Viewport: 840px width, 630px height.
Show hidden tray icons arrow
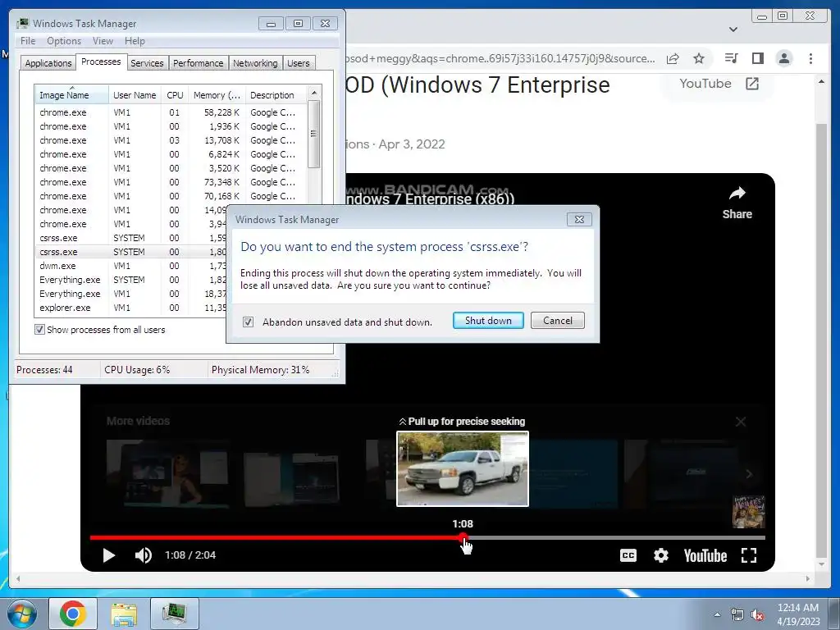(717, 614)
